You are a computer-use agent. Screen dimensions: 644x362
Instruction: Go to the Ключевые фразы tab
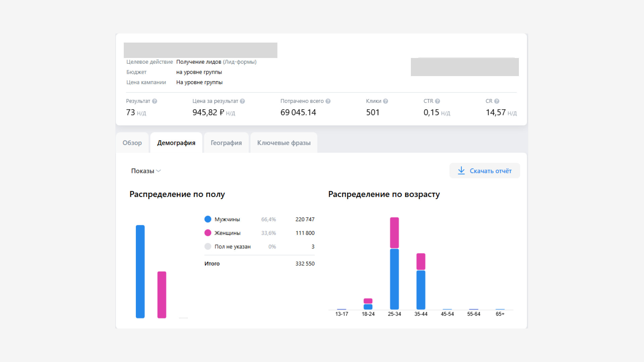pos(284,143)
